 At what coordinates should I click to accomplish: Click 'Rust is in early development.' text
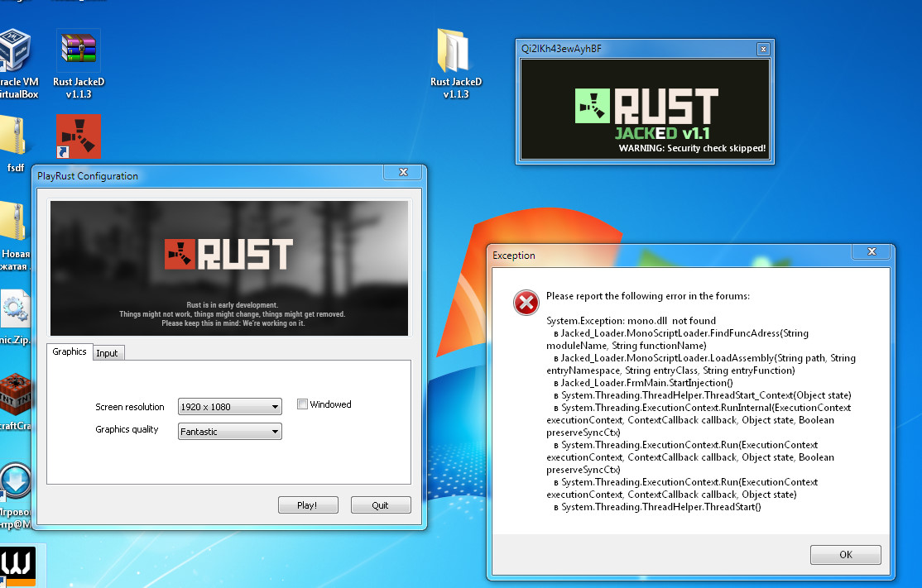(x=233, y=305)
